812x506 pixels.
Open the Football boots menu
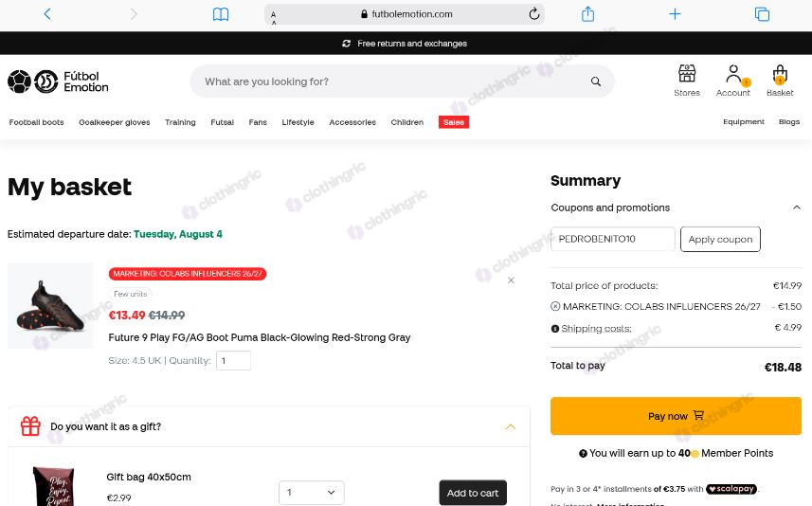click(x=36, y=122)
